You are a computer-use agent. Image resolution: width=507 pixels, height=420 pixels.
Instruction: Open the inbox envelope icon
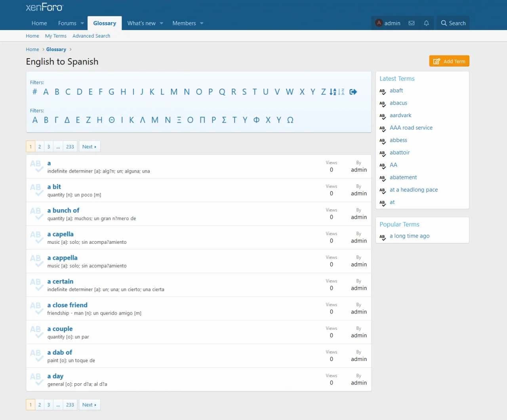[x=412, y=23]
